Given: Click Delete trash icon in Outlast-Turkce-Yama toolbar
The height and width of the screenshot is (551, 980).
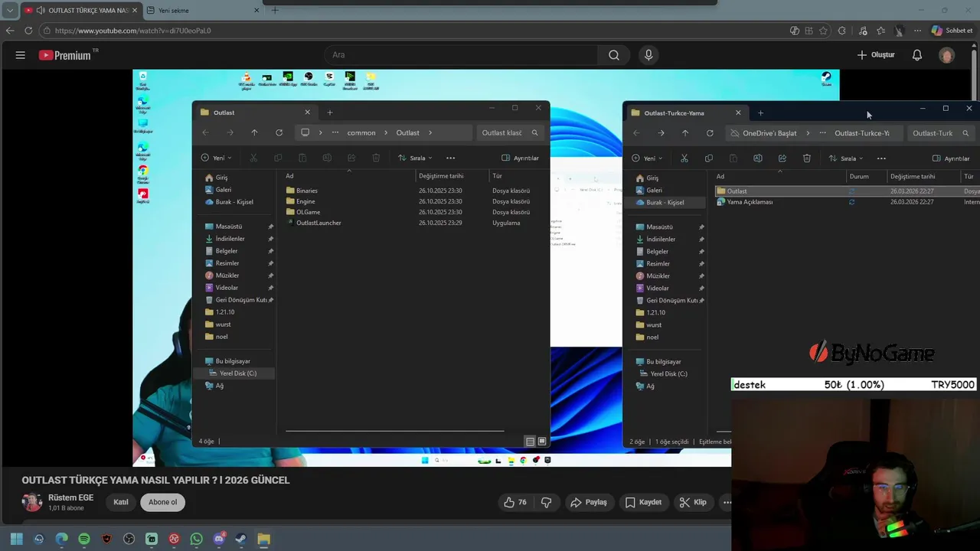Looking at the screenshot, I should click(807, 158).
